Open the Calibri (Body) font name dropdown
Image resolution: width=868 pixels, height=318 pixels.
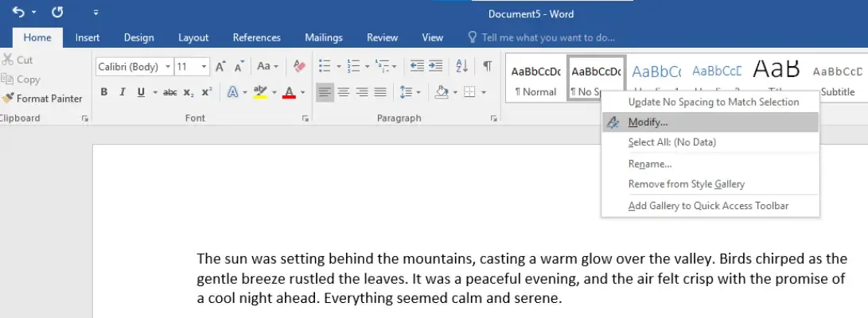tap(168, 67)
